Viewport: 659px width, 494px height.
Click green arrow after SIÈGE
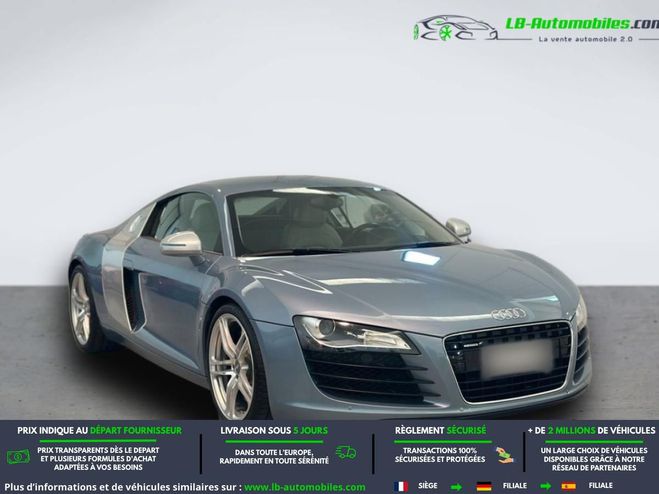click(x=456, y=487)
